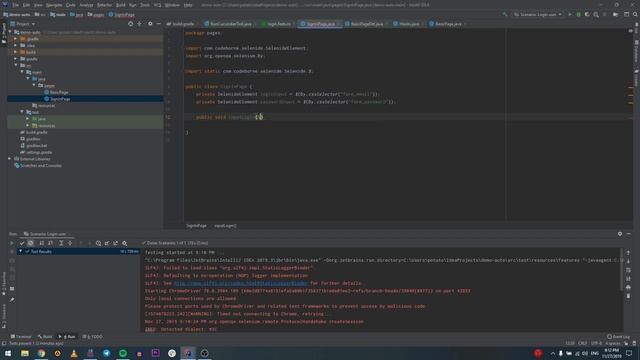Open the Terminal tool window button

tap(21, 337)
